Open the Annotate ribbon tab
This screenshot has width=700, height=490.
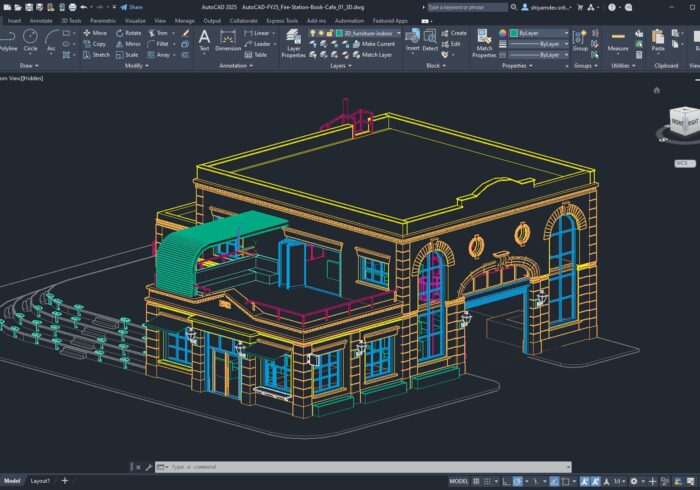point(41,21)
